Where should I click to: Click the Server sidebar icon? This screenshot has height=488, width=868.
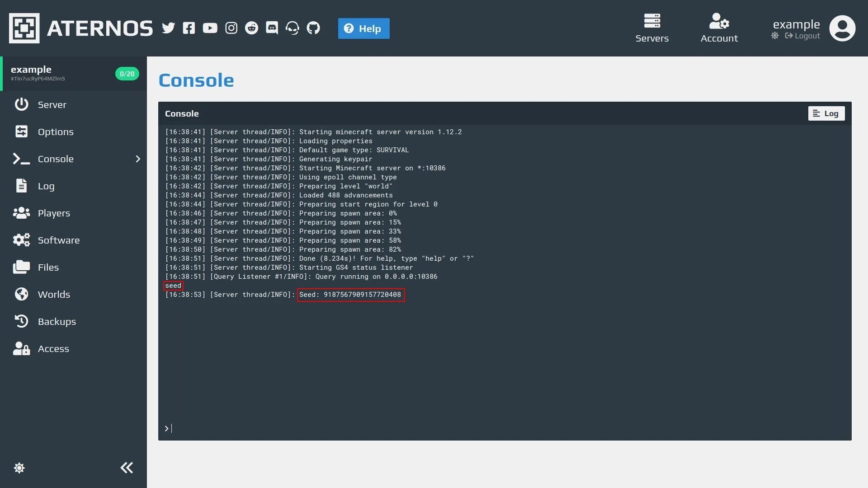pos(21,105)
